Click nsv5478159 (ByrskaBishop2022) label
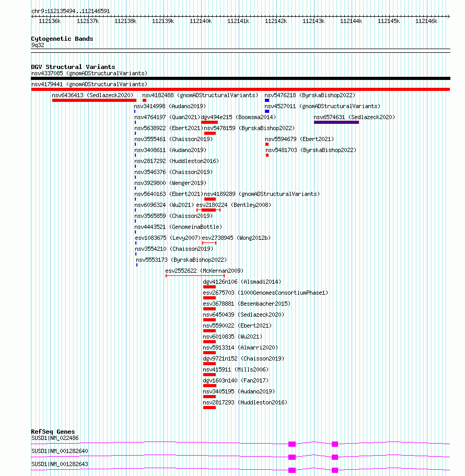Image resolution: width=465 pixels, height=476 pixels. point(250,128)
